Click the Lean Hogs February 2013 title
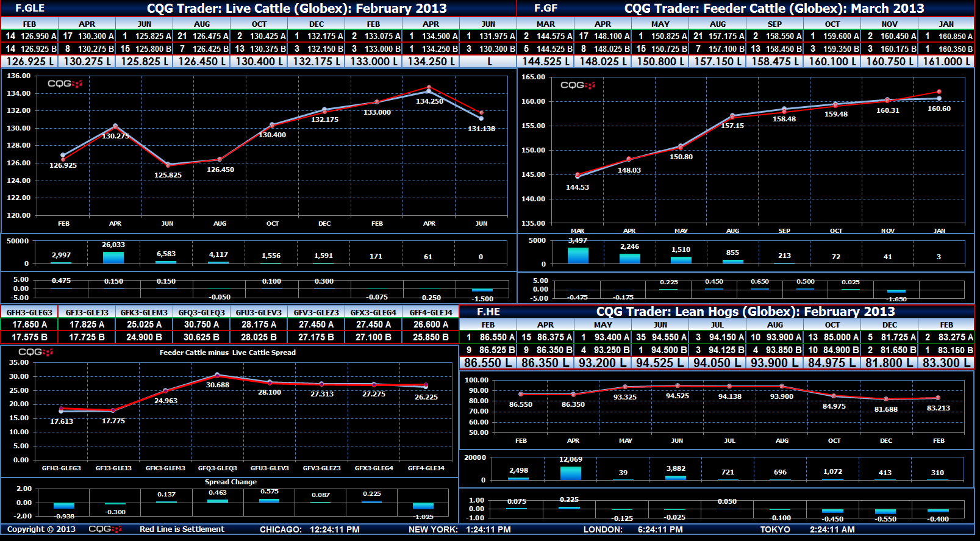Viewport: 980px width, 541px height. 746,312
